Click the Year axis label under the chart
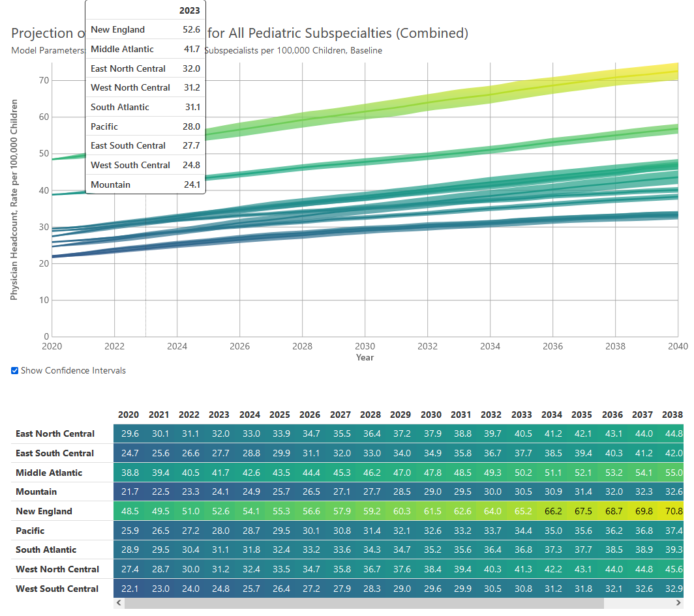 click(365, 357)
